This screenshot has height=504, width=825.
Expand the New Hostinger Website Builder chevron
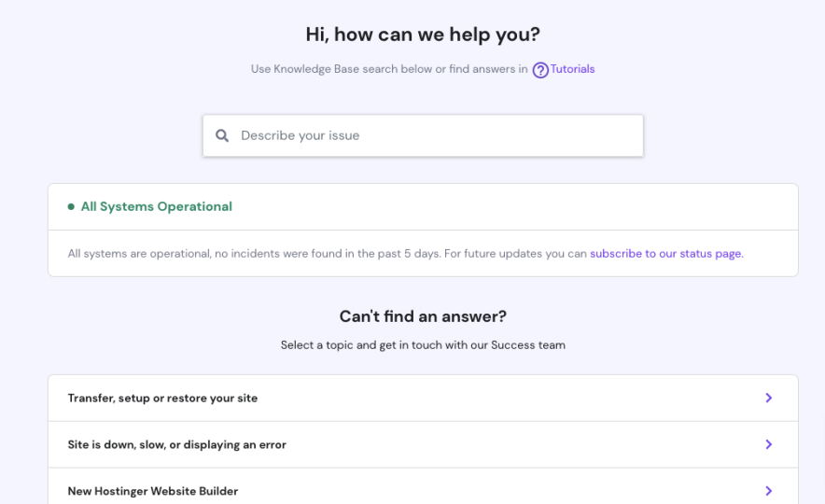click(768, 491)
